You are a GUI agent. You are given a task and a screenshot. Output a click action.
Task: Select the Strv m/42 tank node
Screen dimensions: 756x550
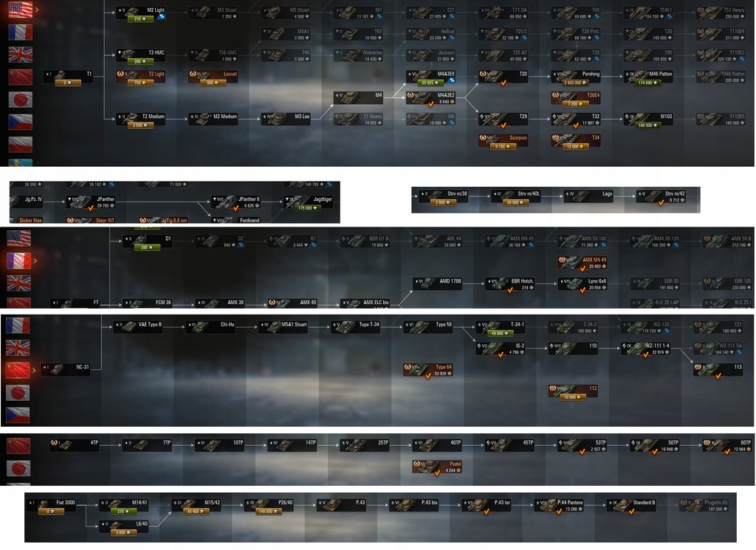point(661,196)
